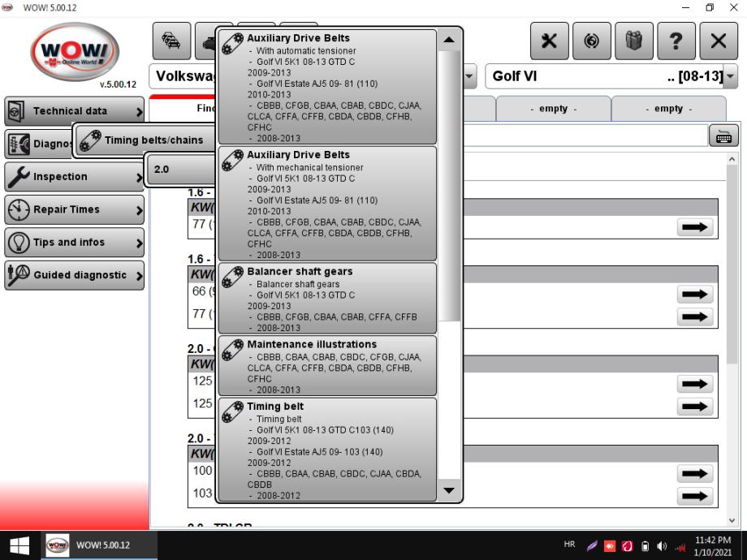Screen dimensions: 747x560
Task: Open the on-screen keyboard icon
Action: coord(723,137)
